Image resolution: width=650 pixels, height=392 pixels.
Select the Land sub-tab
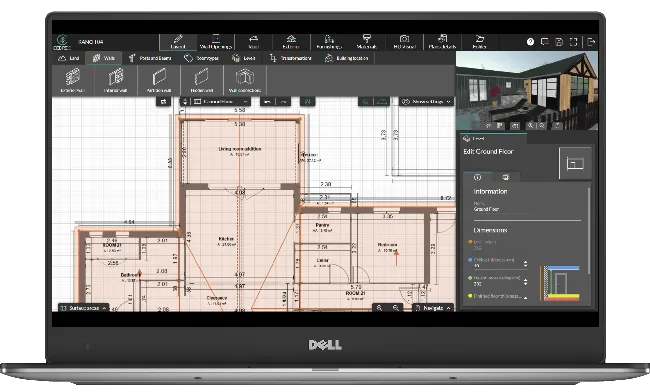click(69, 58)
